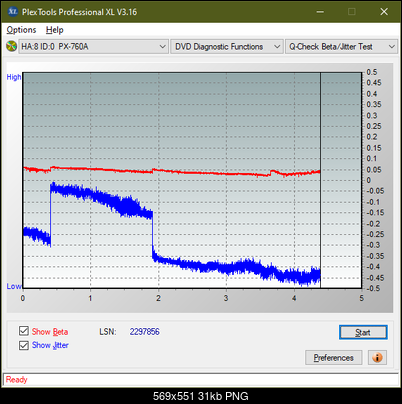Screen dimensions: 402x404
Task: Click the vertical end marker line in graph
Action: pyautogui.click(x=320, y=180)
